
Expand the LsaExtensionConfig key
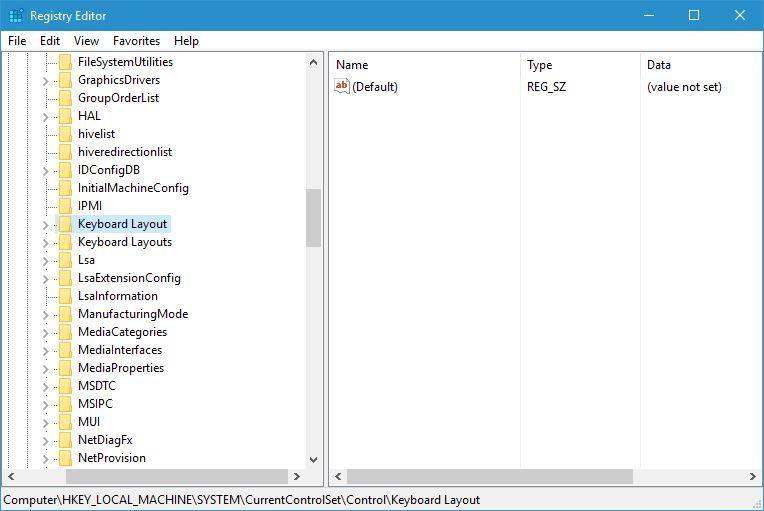coord(45,279)
